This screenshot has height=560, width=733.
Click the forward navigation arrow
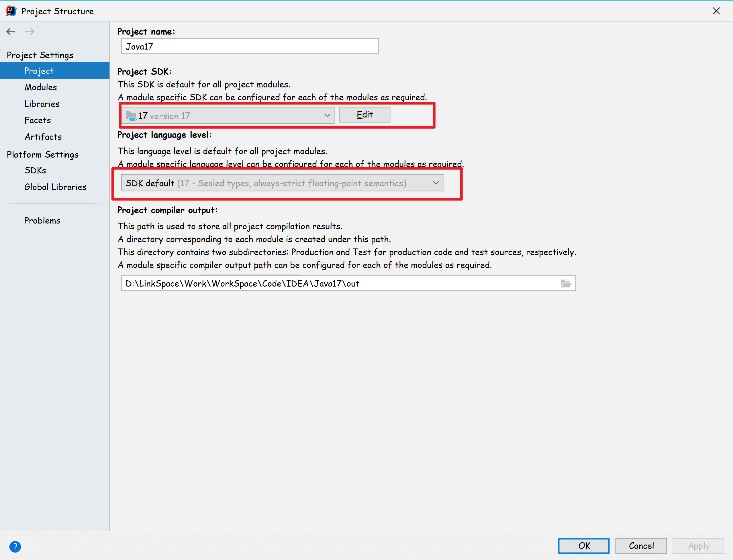click(30, 31)
